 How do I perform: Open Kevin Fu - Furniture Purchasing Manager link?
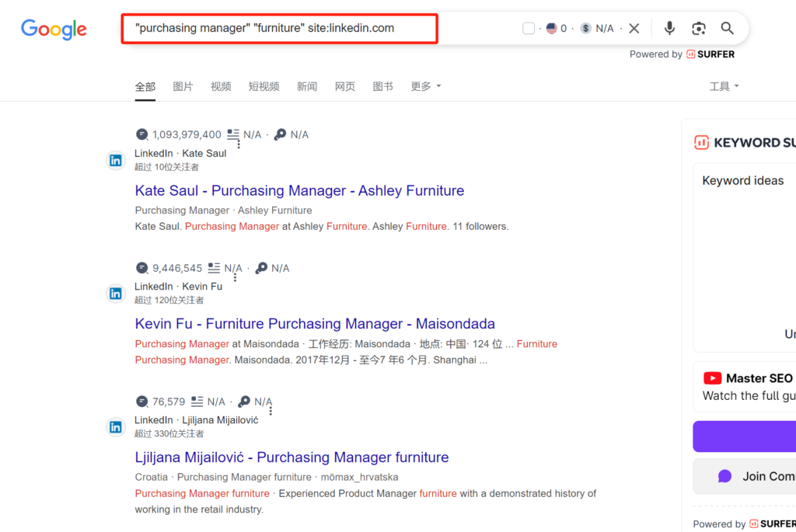315,324
